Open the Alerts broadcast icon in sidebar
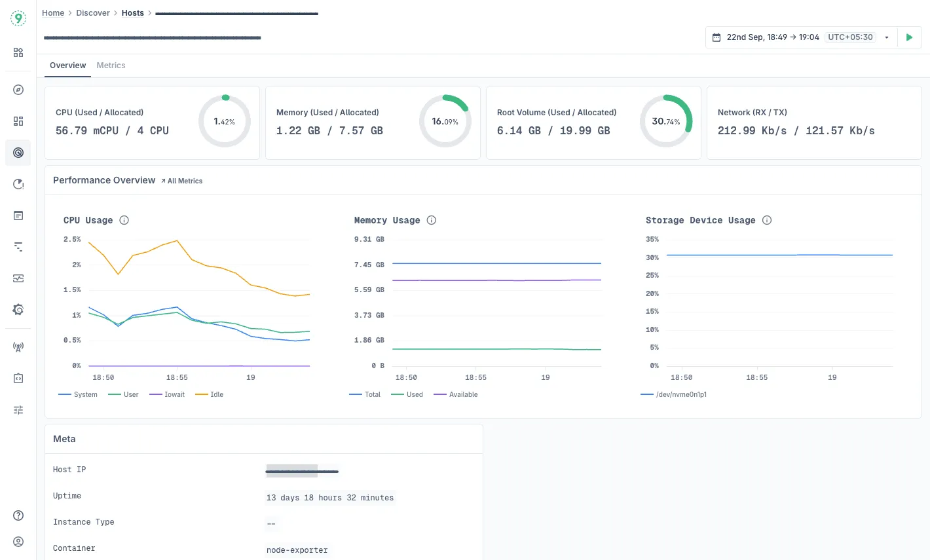 tap(18, 346)
